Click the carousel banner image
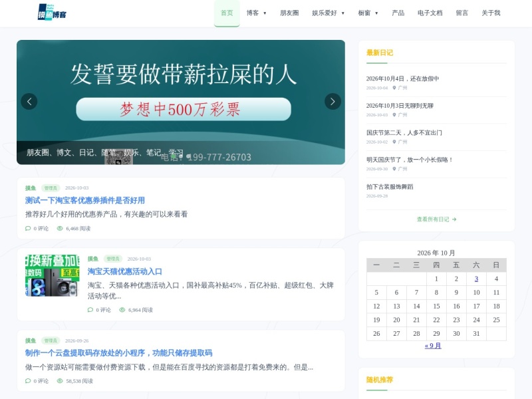The height and width of the screenshot is (399, 532). click(x=181, y=102)
